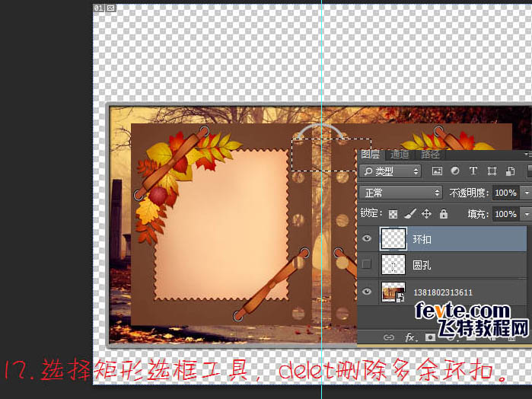Select the 1381802313611 layer name
The height and width of the screenshot is (399, 532).
(x=443, y=292)
